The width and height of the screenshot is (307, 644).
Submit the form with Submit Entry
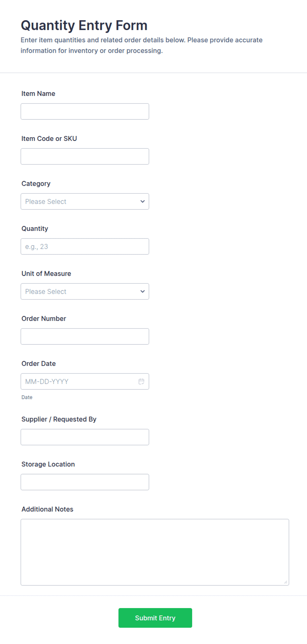coord(155,618)
